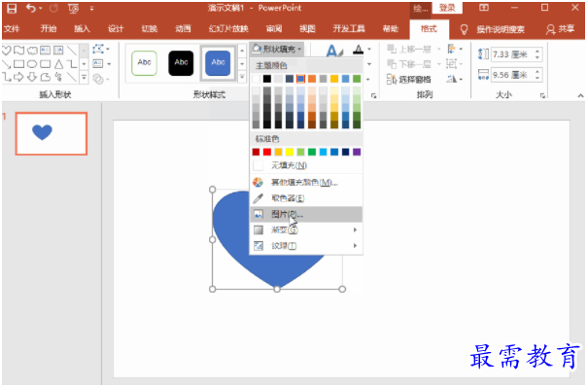Open 选择窗格 selection pane
Screen dimensions: 588x387
point(409,79)
